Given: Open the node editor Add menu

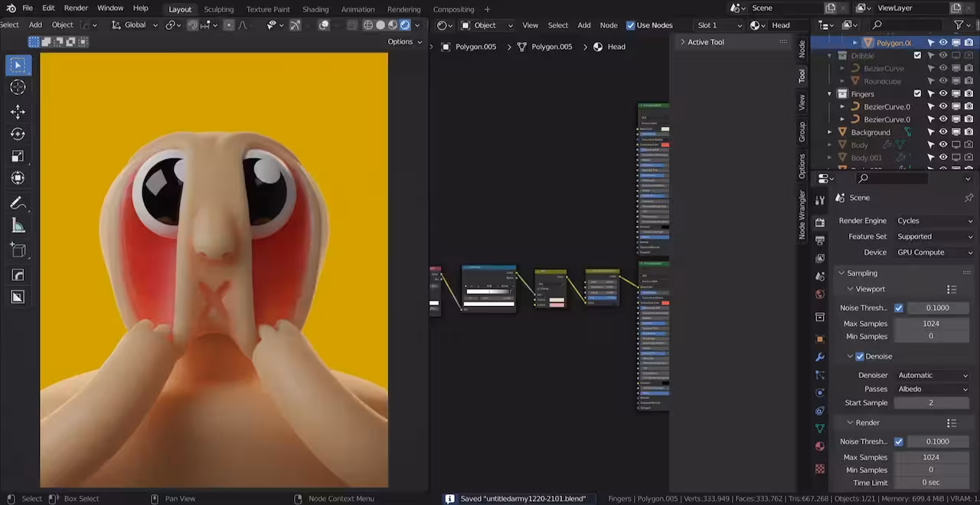Looking at the screenshot, I should [584, 25].
